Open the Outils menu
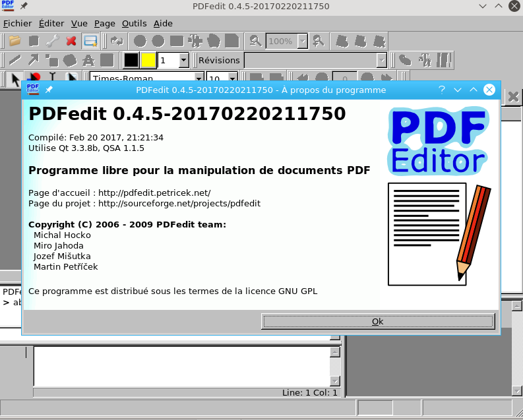Screen dimensions: 523x420 click(134, 24)
